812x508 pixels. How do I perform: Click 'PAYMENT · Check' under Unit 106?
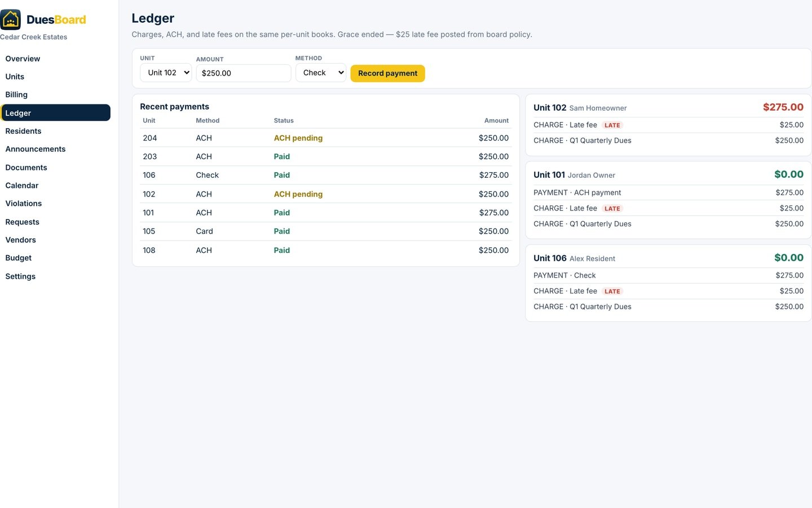tap(564, 275)
